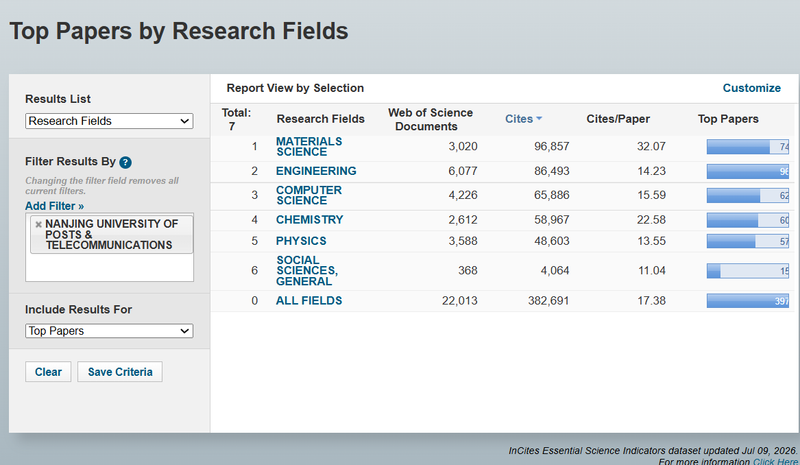Viewport: 800px width, 465px height.
Task: Open the Include Results For Top Papers dropdown
Action: (109, 331)
